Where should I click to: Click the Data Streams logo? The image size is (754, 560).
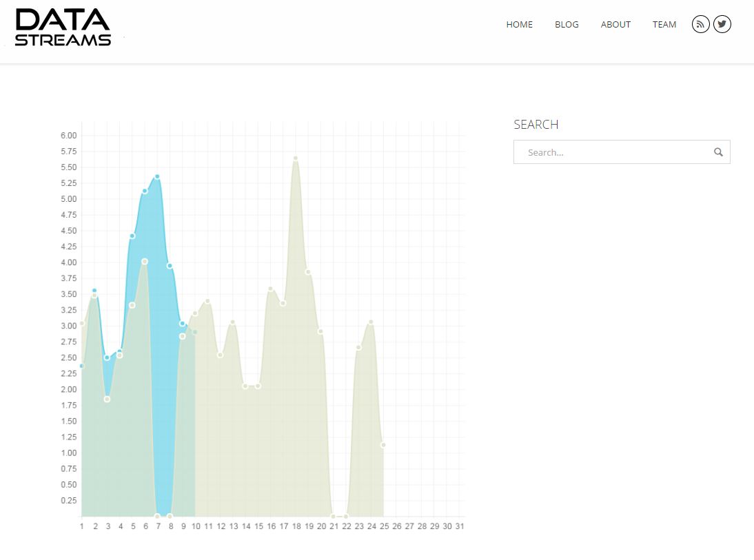coord(63,28)
